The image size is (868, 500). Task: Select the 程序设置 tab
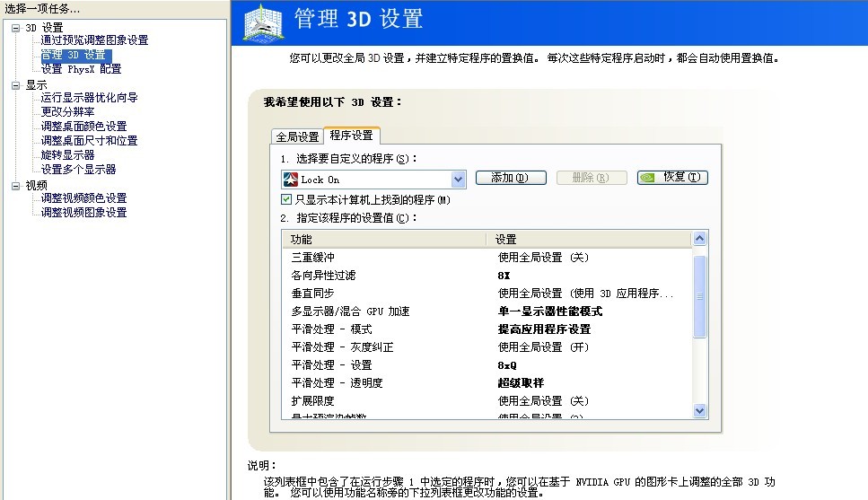(352, 136)
